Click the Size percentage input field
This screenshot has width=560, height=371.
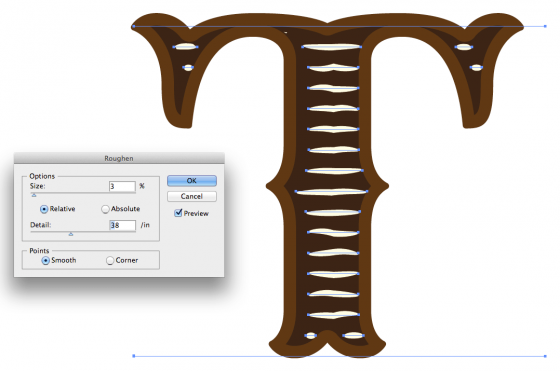pyautogui.click(x=122, y=186)
